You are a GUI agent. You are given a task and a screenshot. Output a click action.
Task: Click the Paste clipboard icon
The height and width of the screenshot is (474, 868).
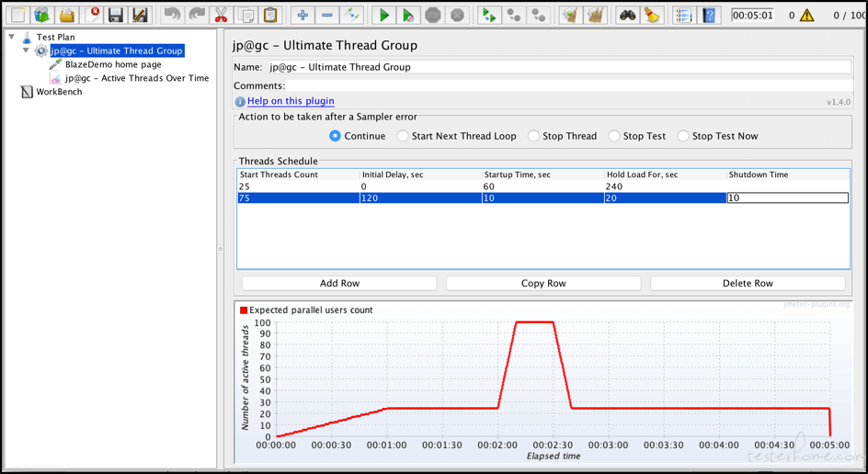(270, 15)
